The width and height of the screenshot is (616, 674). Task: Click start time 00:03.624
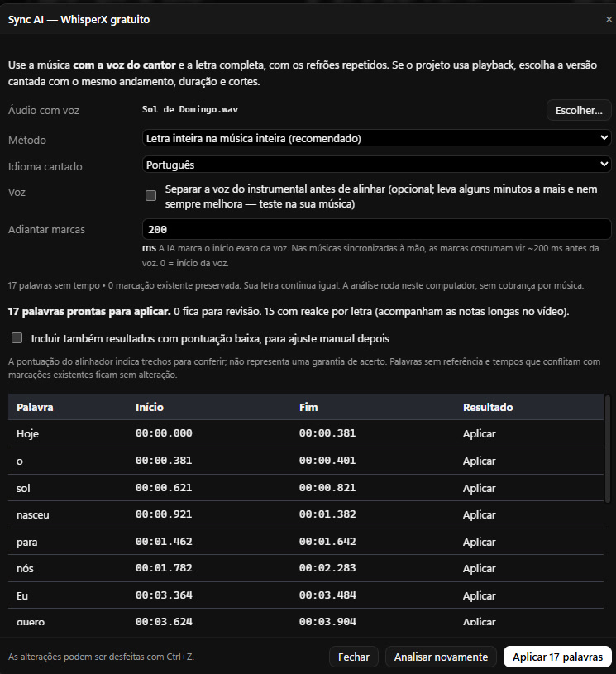click(164, 621)
